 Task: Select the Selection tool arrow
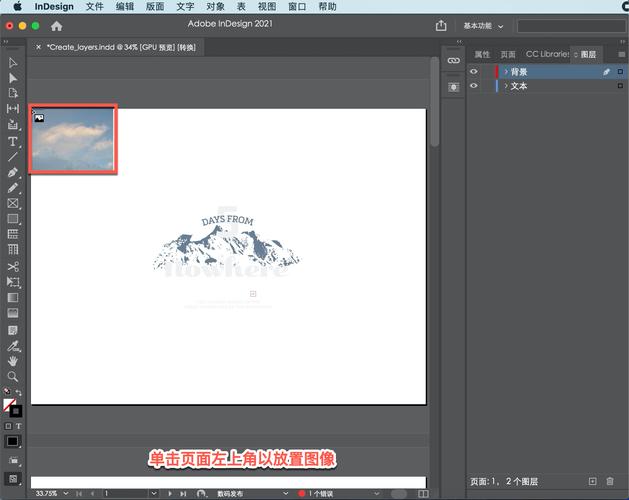(13, 63)
